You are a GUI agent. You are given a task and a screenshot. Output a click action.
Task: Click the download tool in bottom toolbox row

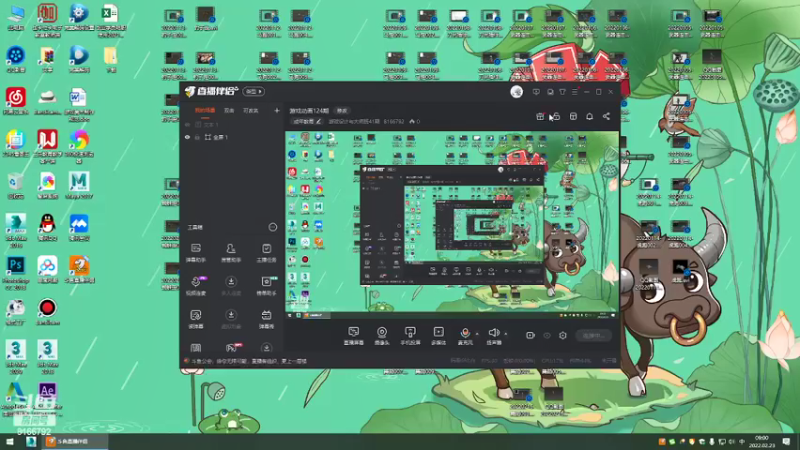click(x=266, y=348)
